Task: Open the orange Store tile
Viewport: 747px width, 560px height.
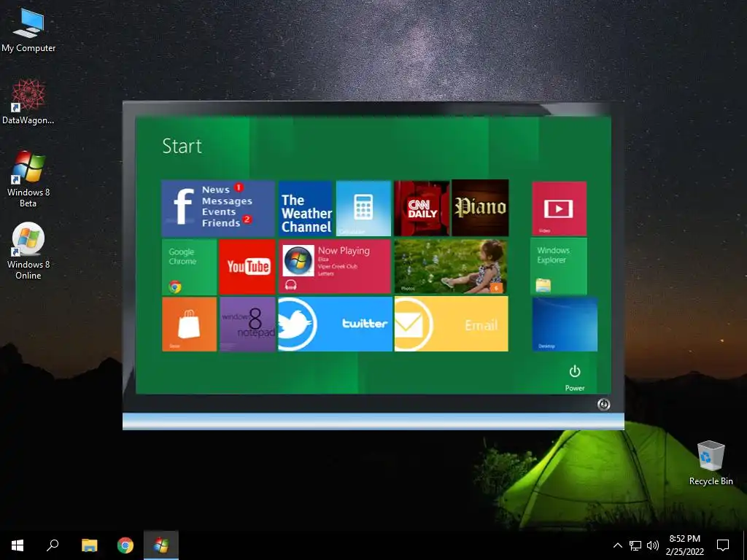Action: (x=190, y=324)
